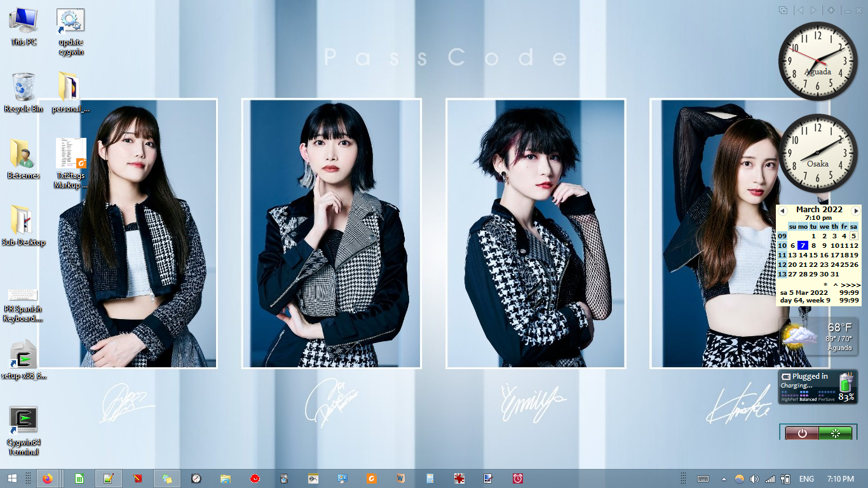Open the This PC desktop icon
Image resolution: width=868 pixels, height=488 pixels.
(x=24, y=27)
